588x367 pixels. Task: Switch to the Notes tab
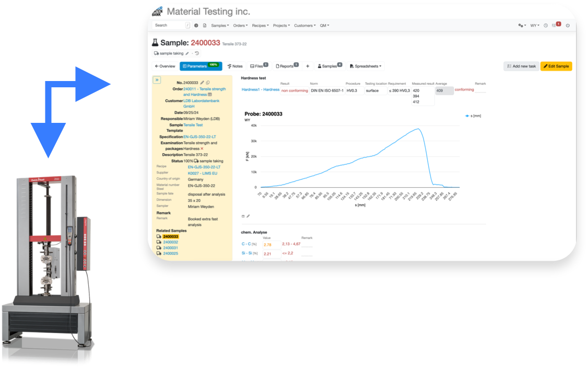tap(235, 66)
